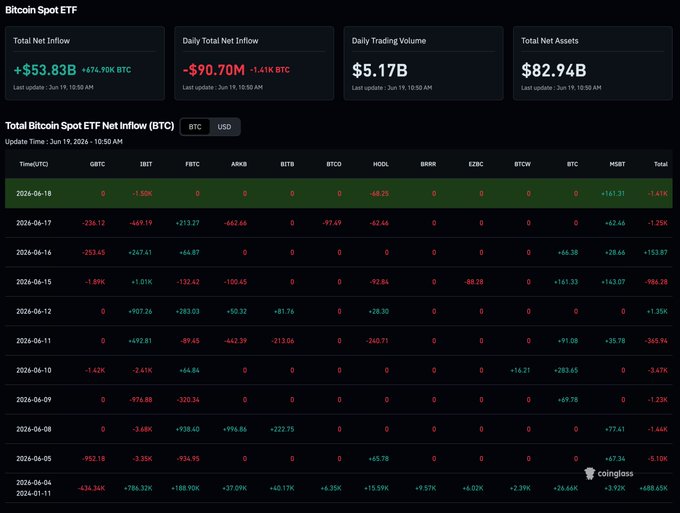Click the EZBC value -88.28
The image size is (680, 513).
coord(474,282)
